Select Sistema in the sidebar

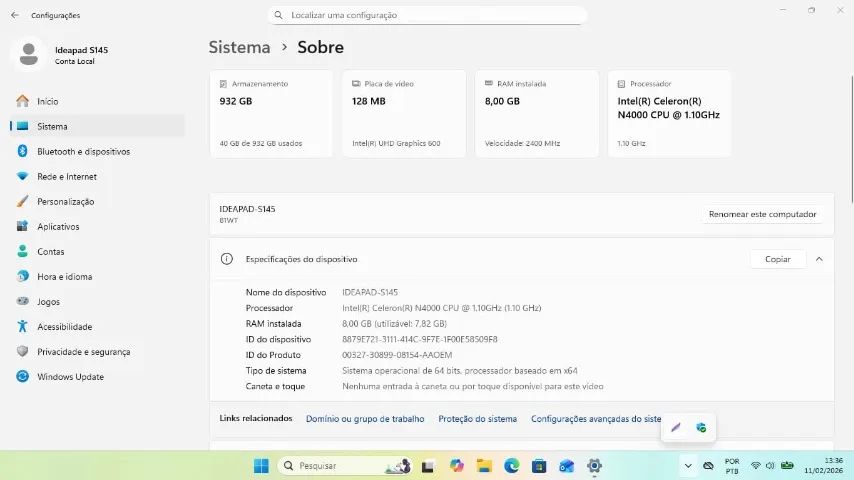point(97,126)
